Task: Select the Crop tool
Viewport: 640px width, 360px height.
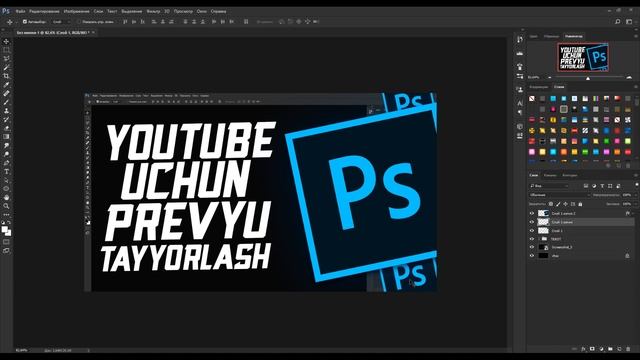Action: pos(6,76)
